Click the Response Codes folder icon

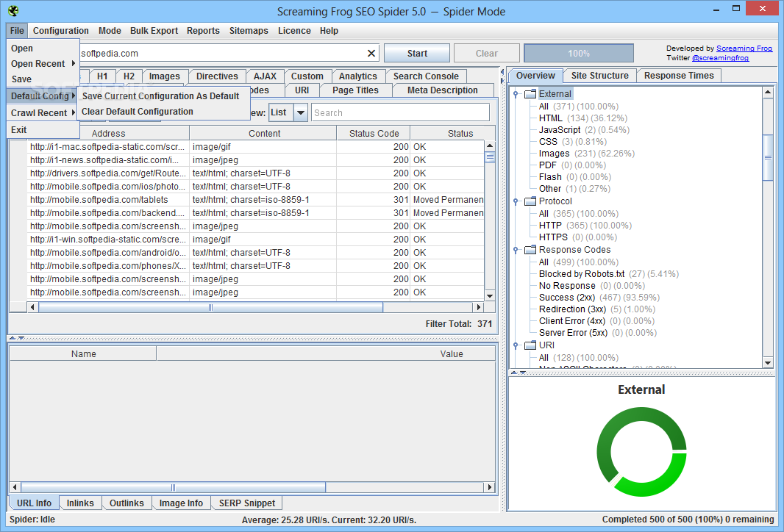point(530,250)
